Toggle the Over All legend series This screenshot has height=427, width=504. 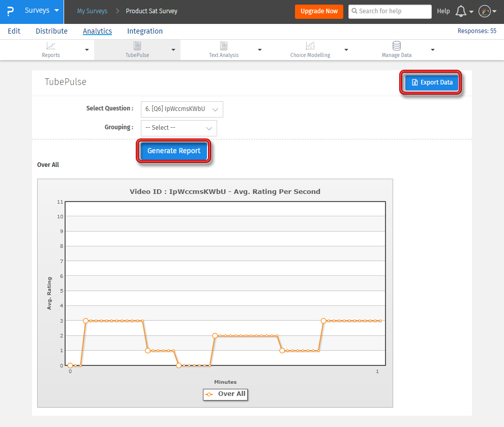click(225, 394)
